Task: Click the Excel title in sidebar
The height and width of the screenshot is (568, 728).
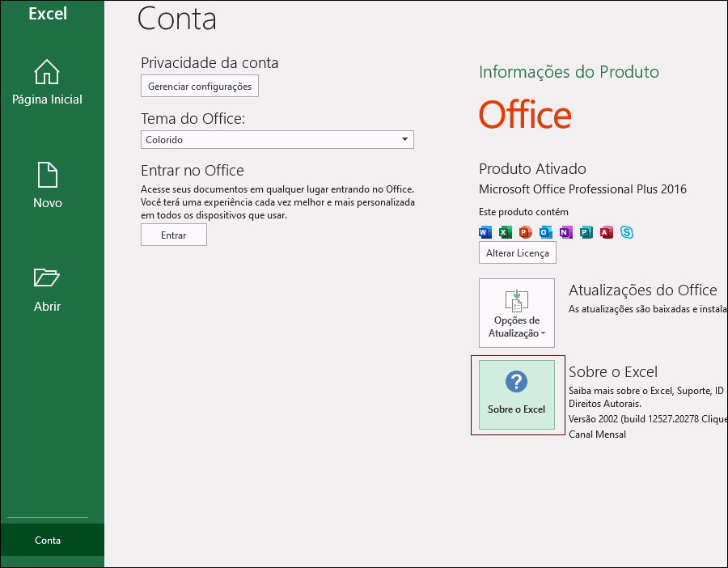Action: tap(48, 14)
